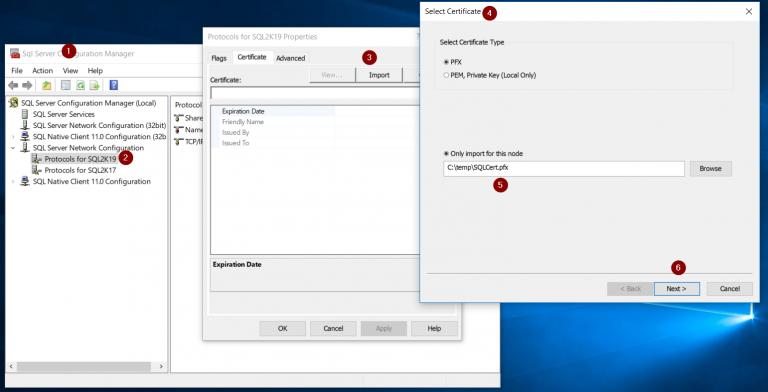Click the tree pane horizontal scrollbar
Screen dimensions: 768x392
pos(86,367)
